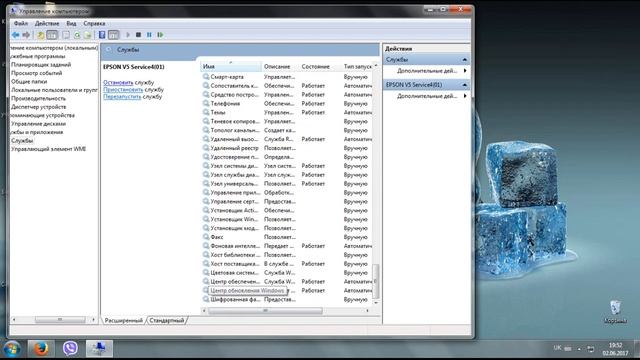Click the gear icon of Удаленный реестр service
Screen dimensions: 640x360
pos(206,148)
